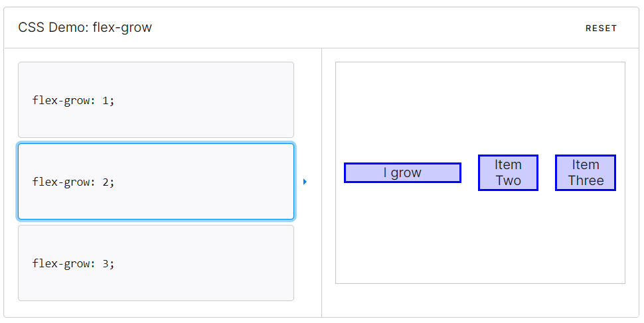Click the value "1" in first code block
This screenshot has height=323, width=644.
[105, 100]
